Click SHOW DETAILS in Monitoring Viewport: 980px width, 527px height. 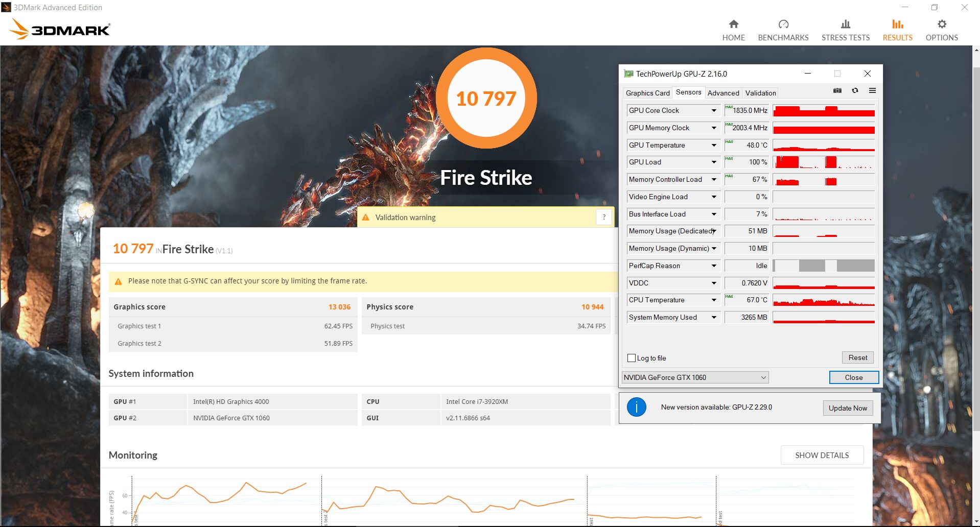[x=822, y=455]
